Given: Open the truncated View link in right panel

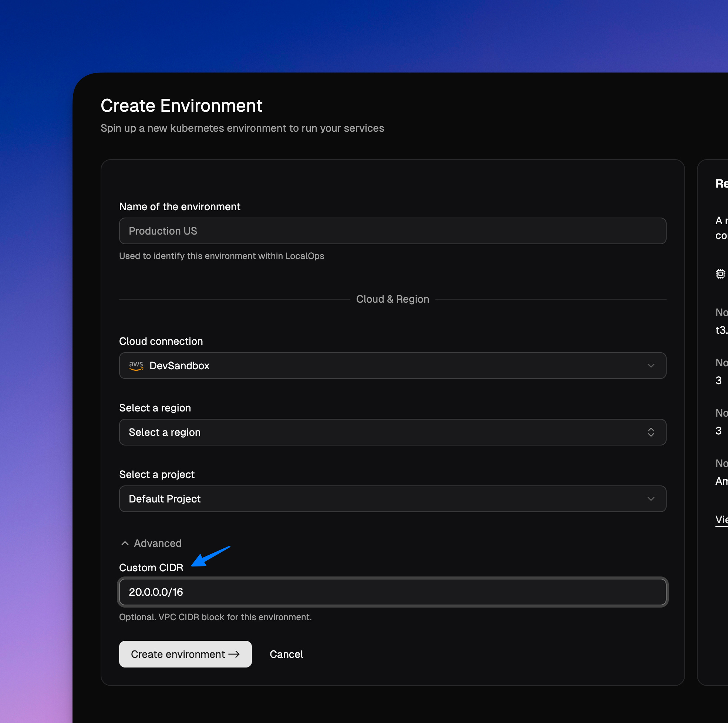Looking at the screenshot, I should pyautogui.click(x=721, y=519).
